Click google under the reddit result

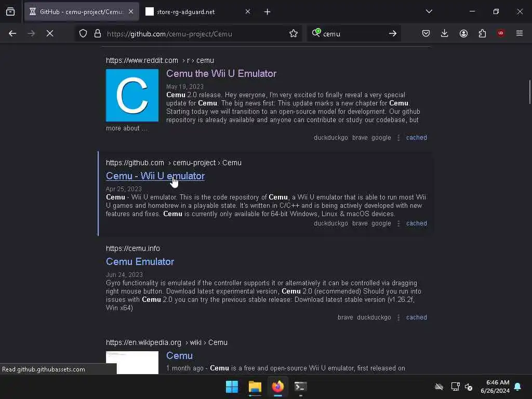[x=381, y=137]
